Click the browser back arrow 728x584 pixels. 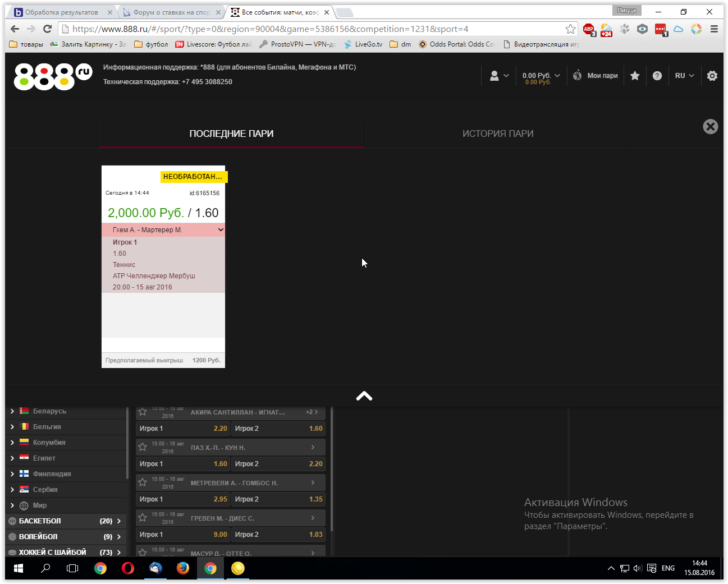coord(15,29)
